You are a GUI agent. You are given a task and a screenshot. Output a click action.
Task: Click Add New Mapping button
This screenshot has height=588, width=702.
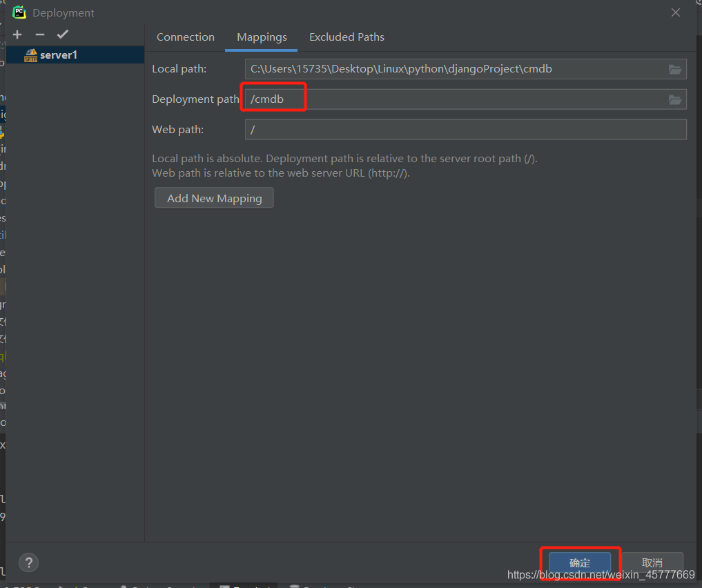point(214,198)
